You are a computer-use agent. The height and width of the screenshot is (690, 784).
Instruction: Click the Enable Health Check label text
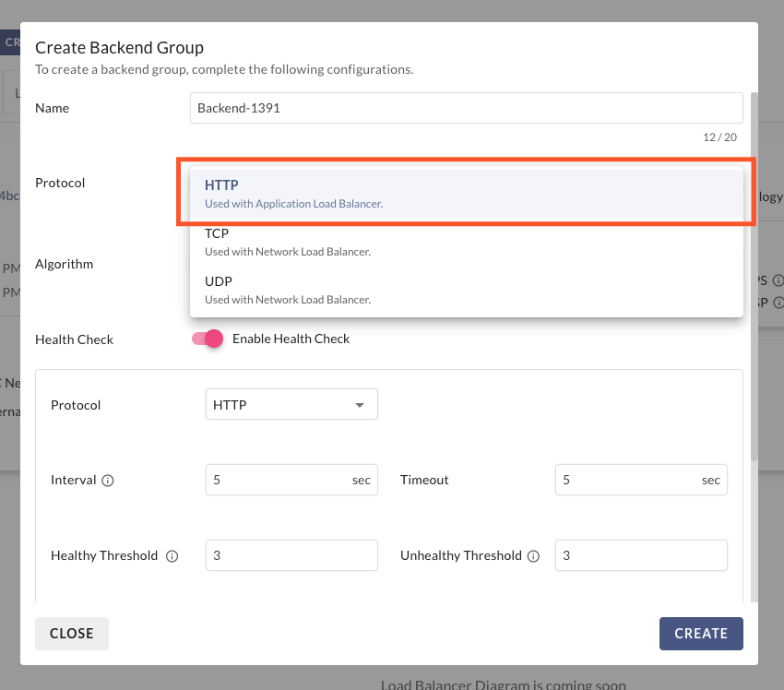[x=291, y=339]
